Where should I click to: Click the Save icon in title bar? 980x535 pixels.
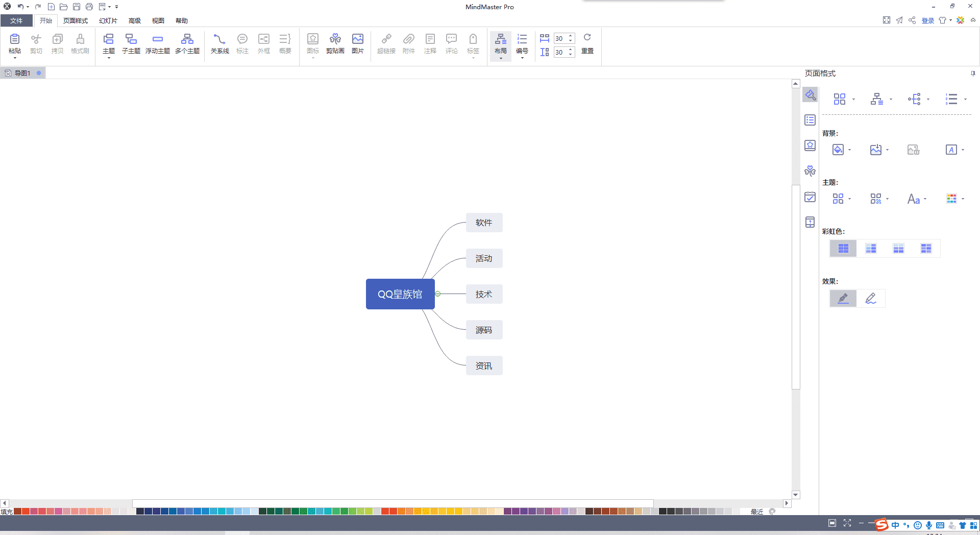point(77,7)
